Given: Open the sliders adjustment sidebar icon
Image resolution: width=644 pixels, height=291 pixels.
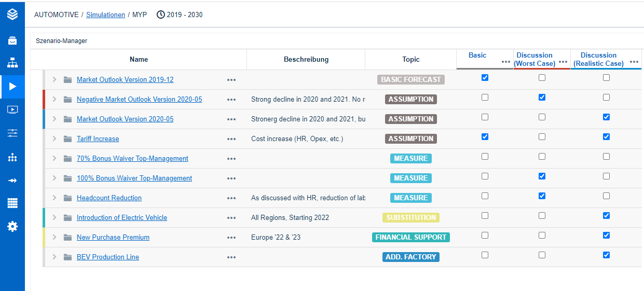Looking at the screenshot, I should pos(12,133).
